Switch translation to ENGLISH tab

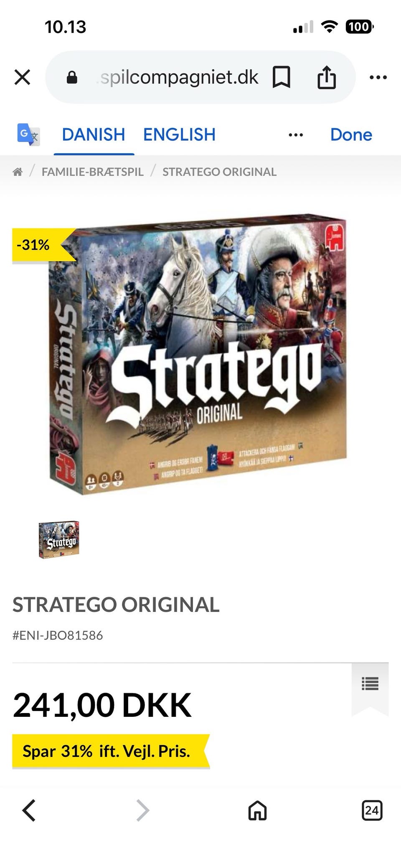[x=179, y=135]
